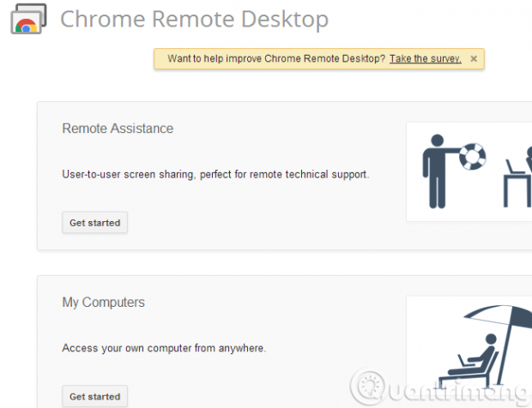Open the "Take the survey." link
The image size is (532, 408).
[x=425, y=59]
